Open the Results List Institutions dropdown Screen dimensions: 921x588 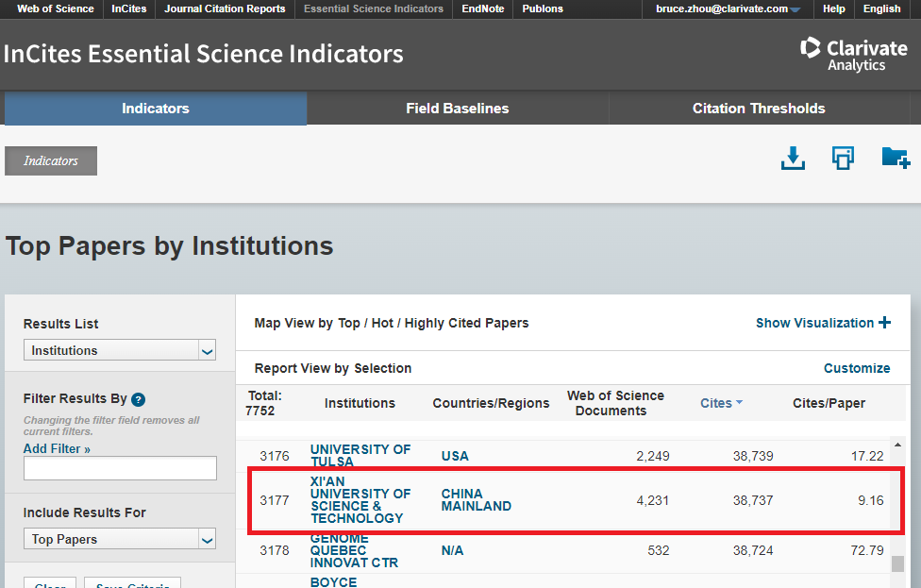pyautogui.click(x=120, y=350)
